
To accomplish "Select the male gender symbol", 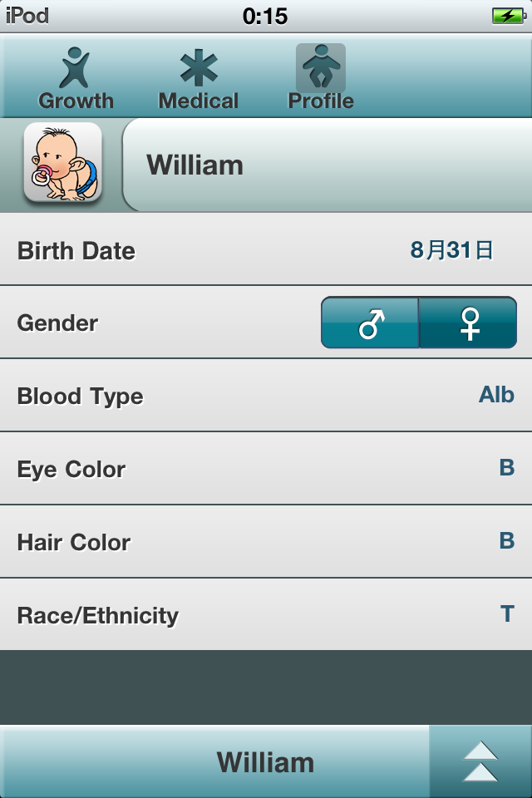I will 370,323.
